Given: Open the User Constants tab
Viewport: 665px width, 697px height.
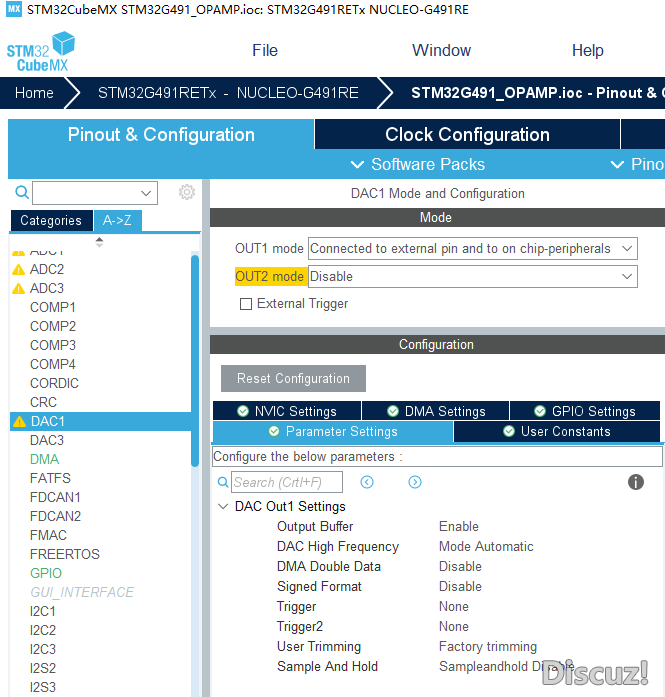Looking at the screenshot, I should point(557,432).
